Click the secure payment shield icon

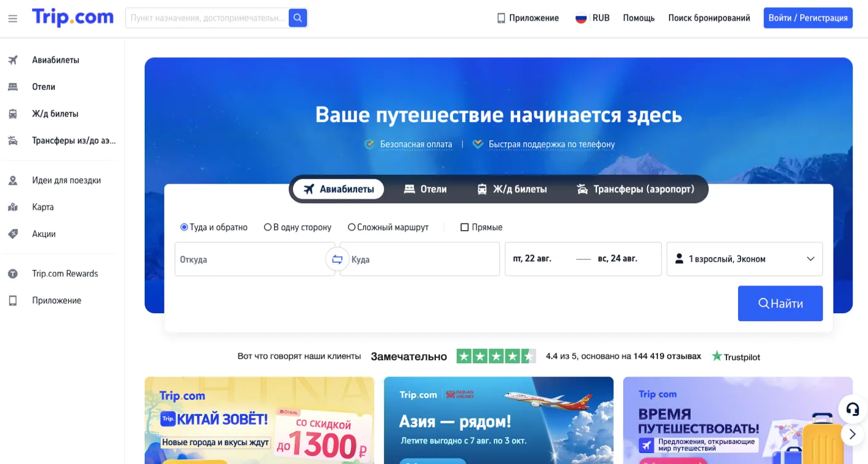369,144
